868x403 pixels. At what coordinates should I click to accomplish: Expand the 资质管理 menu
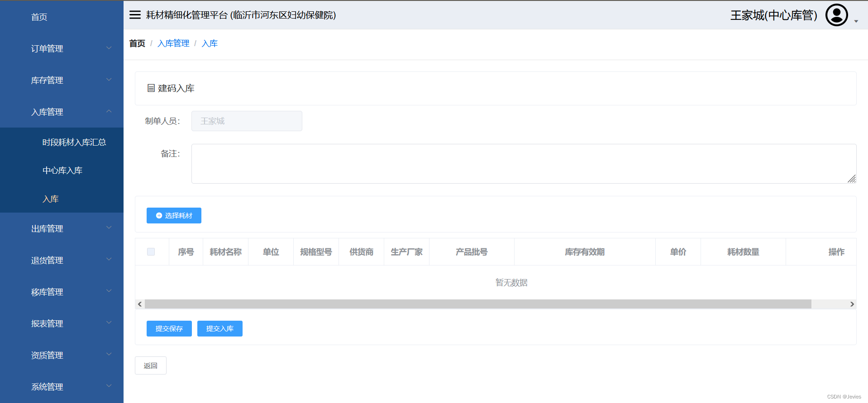pyautogui.click(x=62, y=355)
